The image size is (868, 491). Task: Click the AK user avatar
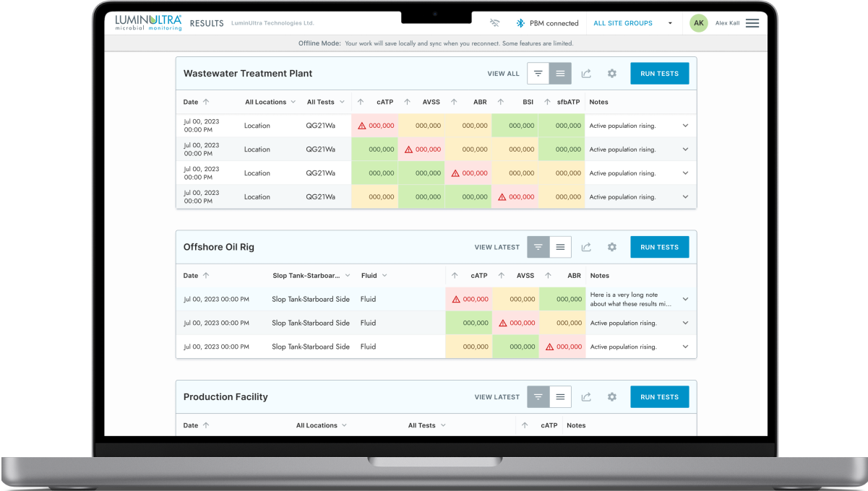click(698, 23)
